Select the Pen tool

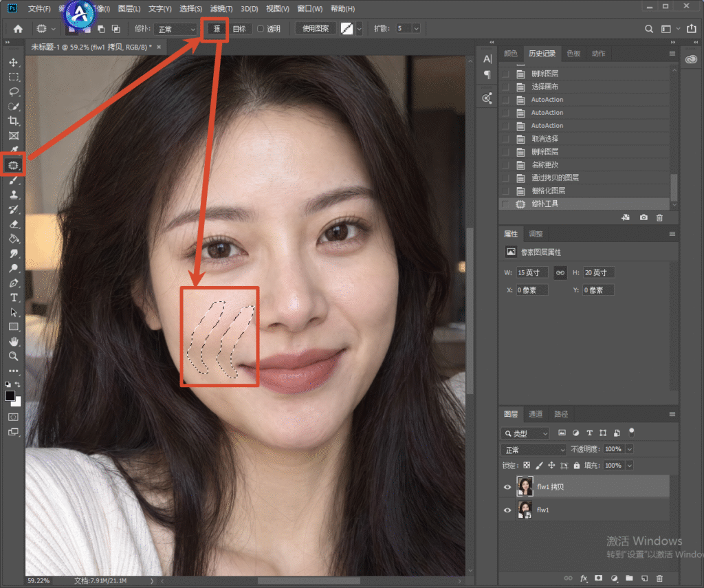[x=14, y=283]
